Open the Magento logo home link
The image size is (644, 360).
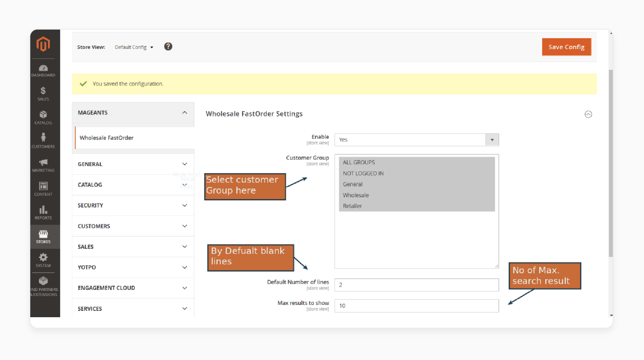click(43, 44)
